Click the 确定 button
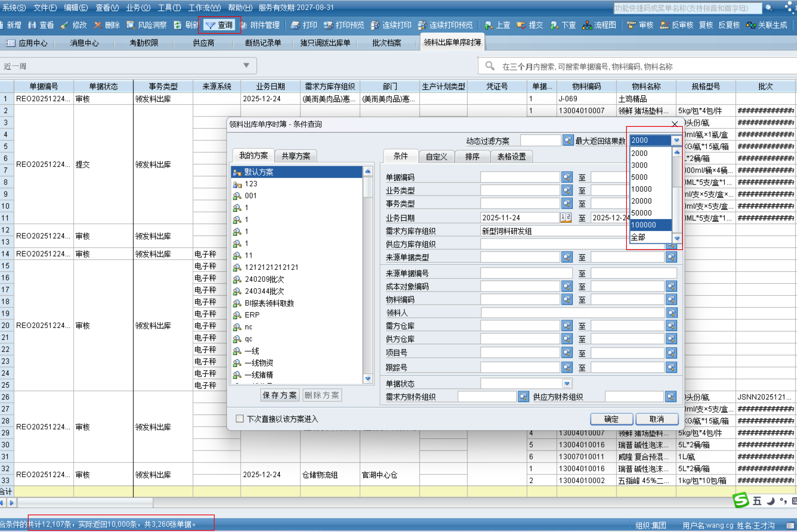The image size is (797, 532). tap(611, 419)
